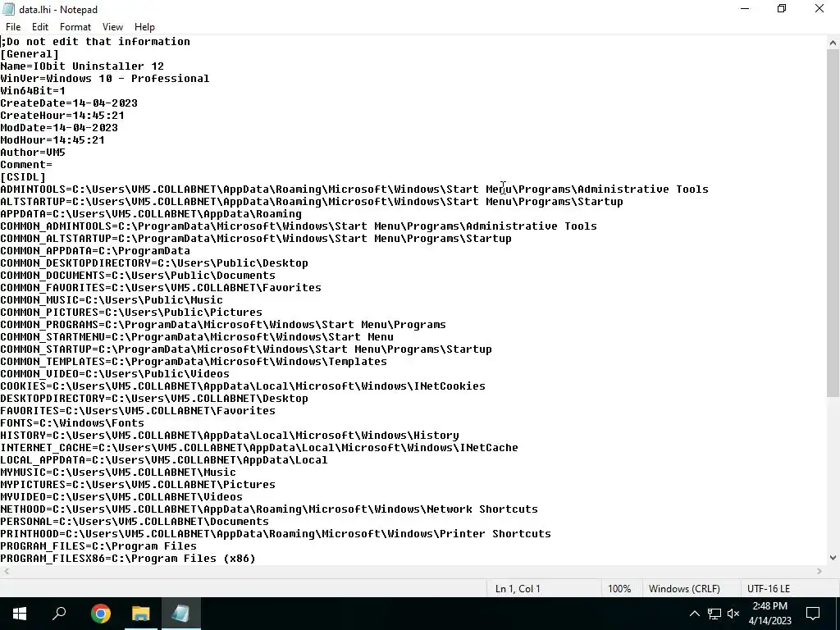840x630 pixels.
Task: Open File Explorer from taskbar
Action: 140,614
